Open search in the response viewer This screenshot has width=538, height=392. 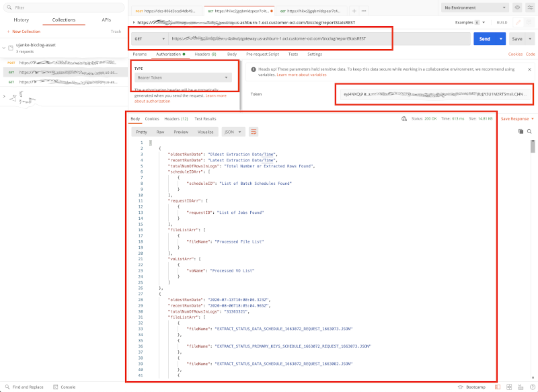(530, 131)
